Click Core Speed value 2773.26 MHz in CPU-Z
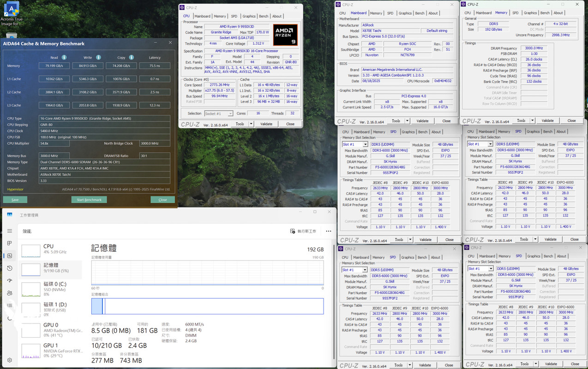 click(220, 85)
